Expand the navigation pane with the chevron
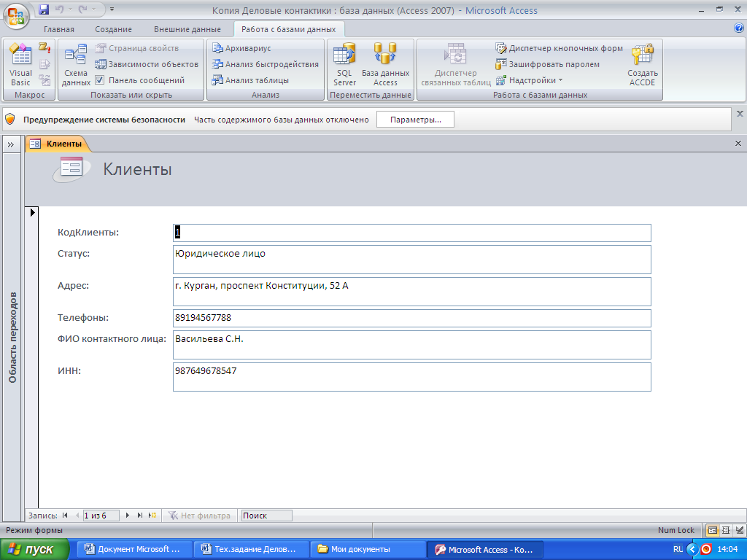Image resolution: width=747 pixels, height=560 pixels. 11,144
